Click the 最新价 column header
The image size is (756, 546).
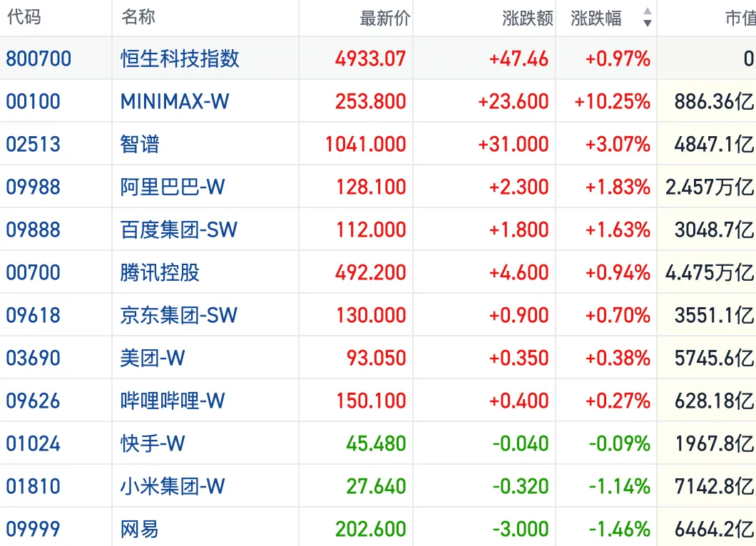pos(384,18)
